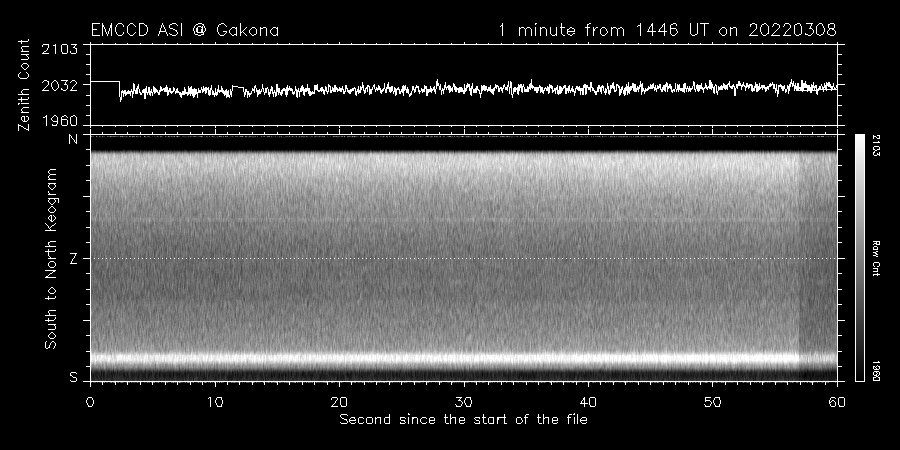Click the 'Raw Cnt' colorbar label
The width and height of the screenshot is (900, 450).
[875, 258]
